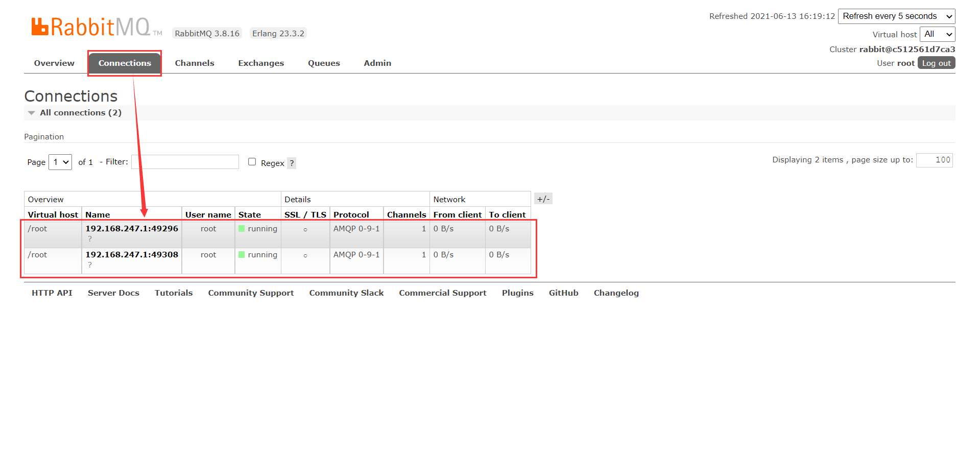Visit Community Slack link
The image size is (980, 457).
pyautogui.click(x=346, y=293)
